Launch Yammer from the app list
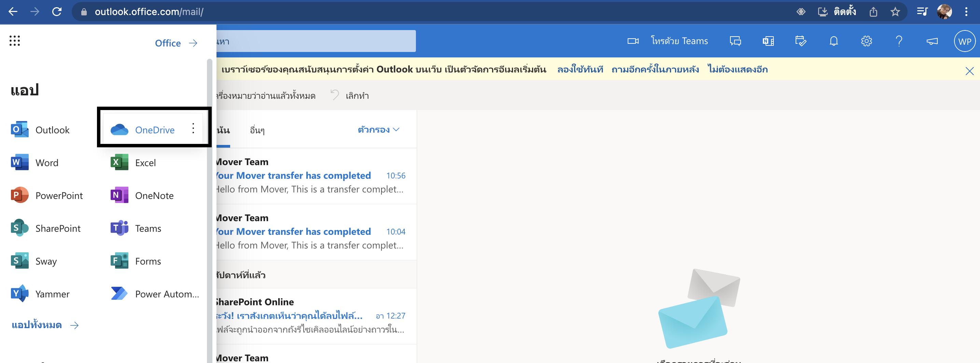This screenshot has width=980, height=363. pos(40,294)
